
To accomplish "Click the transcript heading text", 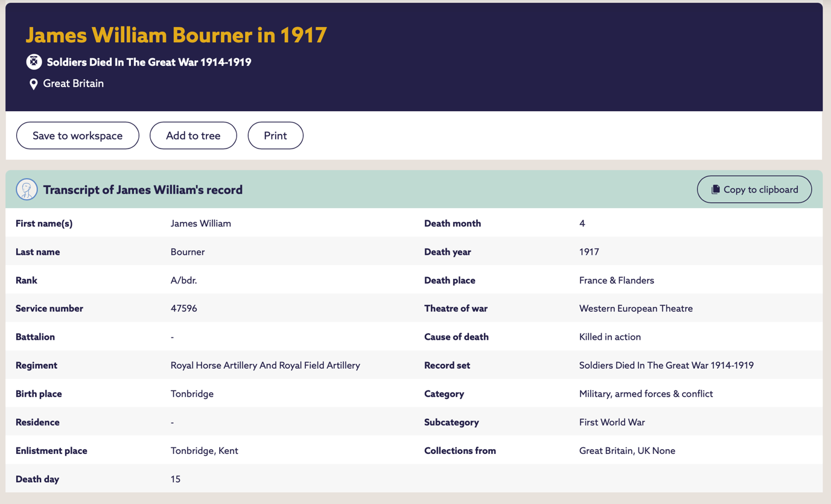I will click(x=143, y=190).
